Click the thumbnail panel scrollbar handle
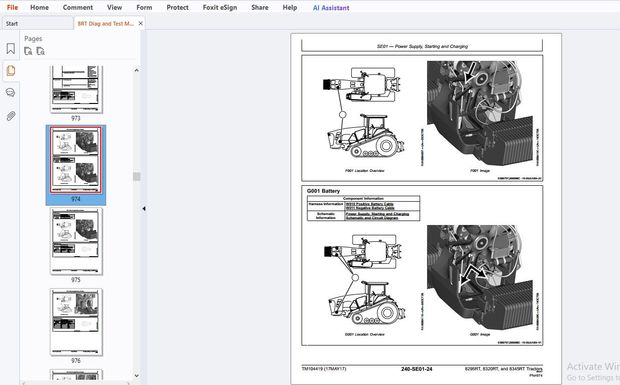The width and height of the screenshot is (620, 385). click(x=136, y=176)
